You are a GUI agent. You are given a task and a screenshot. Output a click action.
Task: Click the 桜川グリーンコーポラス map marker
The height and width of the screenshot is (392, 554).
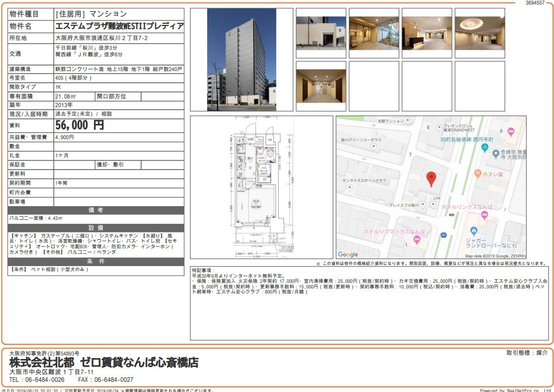click(374, 147)
